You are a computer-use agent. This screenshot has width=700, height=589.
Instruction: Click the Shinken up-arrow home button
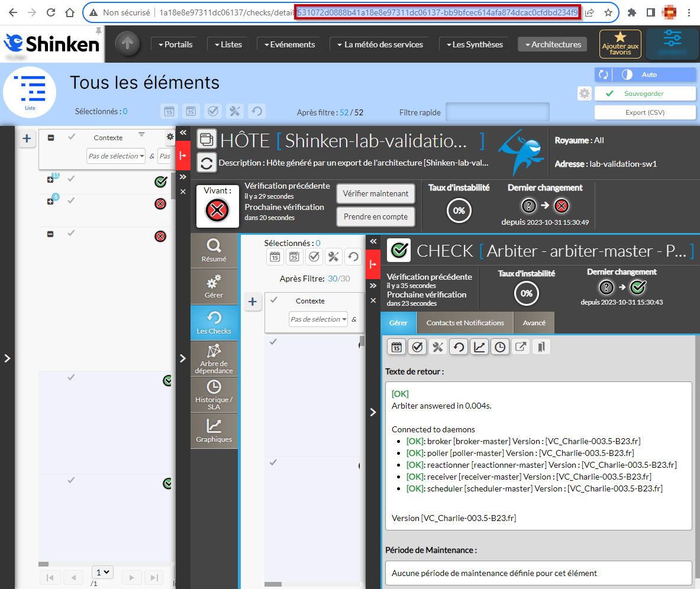[127, 44]
